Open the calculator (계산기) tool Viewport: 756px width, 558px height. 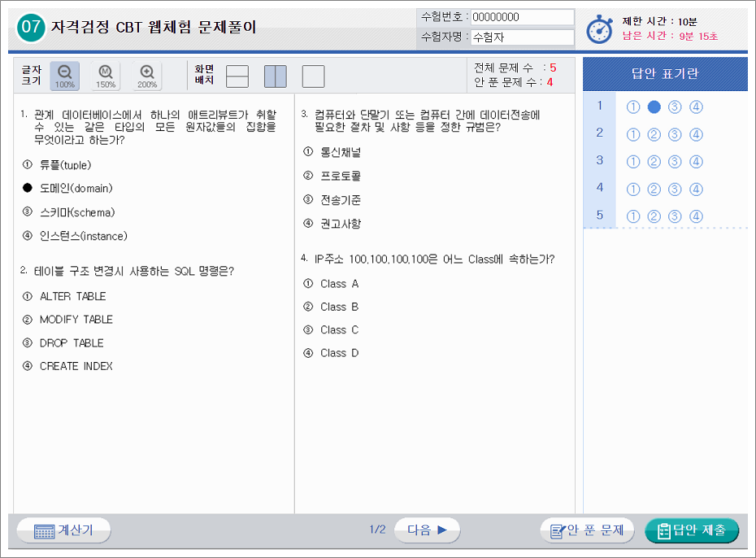tap(63, 530)
